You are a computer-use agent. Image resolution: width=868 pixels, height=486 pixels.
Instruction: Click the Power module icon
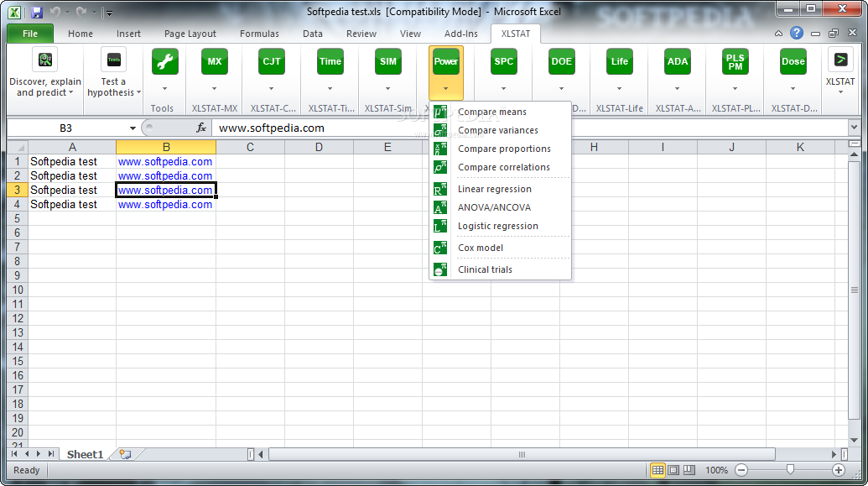[x=445, y=61]
